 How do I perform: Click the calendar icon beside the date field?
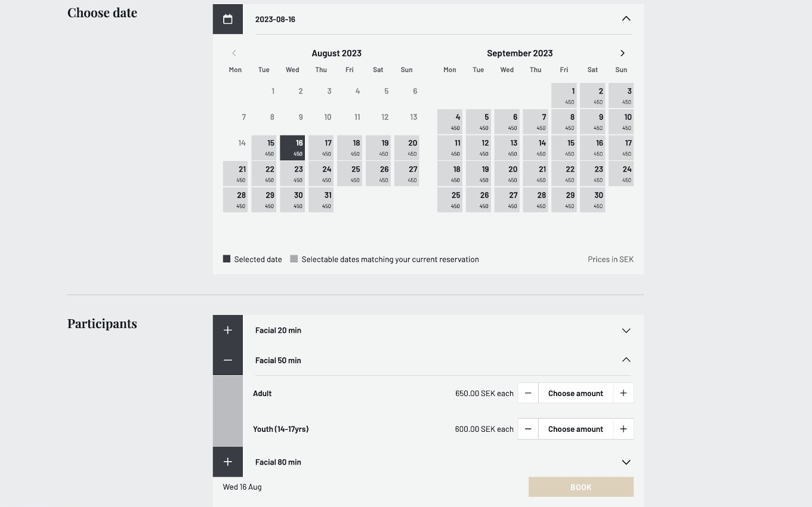coord(227,19)
